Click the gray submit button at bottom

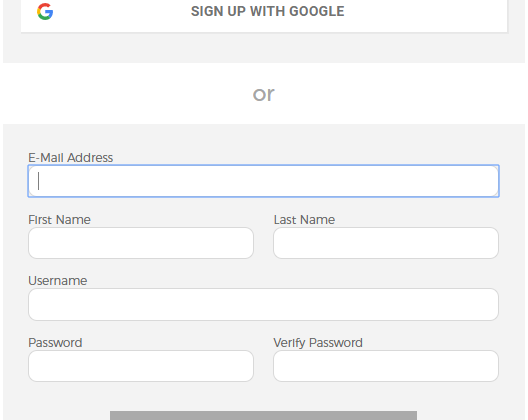(263, 415)
